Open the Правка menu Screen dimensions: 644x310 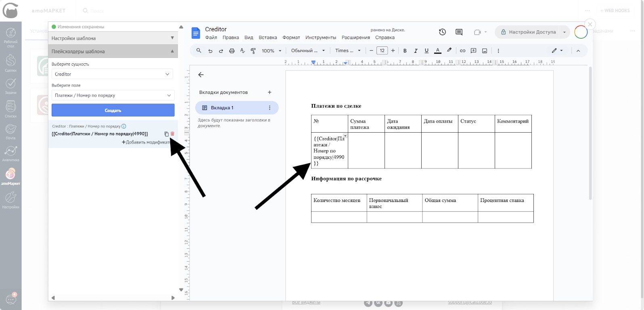[x=231, y=37]
